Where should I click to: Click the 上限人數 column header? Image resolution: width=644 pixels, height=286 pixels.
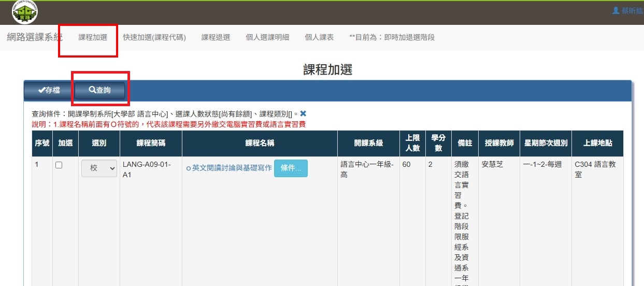[412, 144]
